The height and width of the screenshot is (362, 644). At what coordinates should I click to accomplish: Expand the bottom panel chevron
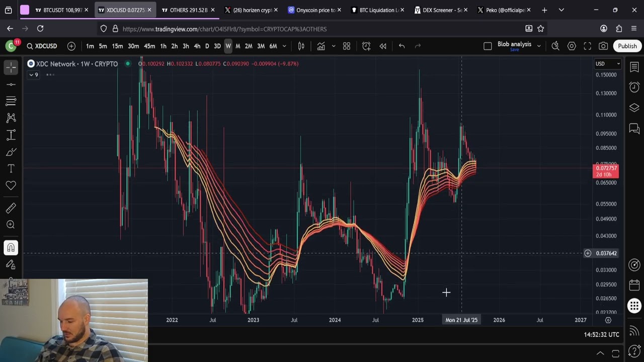coord(600,353)
